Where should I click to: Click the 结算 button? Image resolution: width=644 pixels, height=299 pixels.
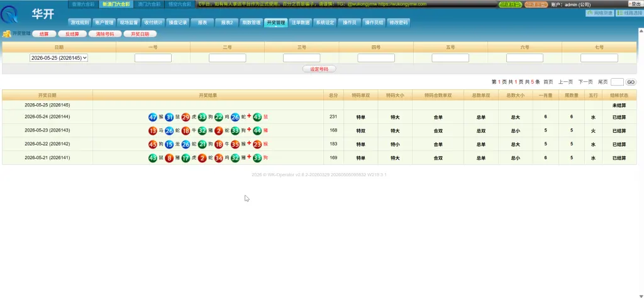(x=44, y=34)
